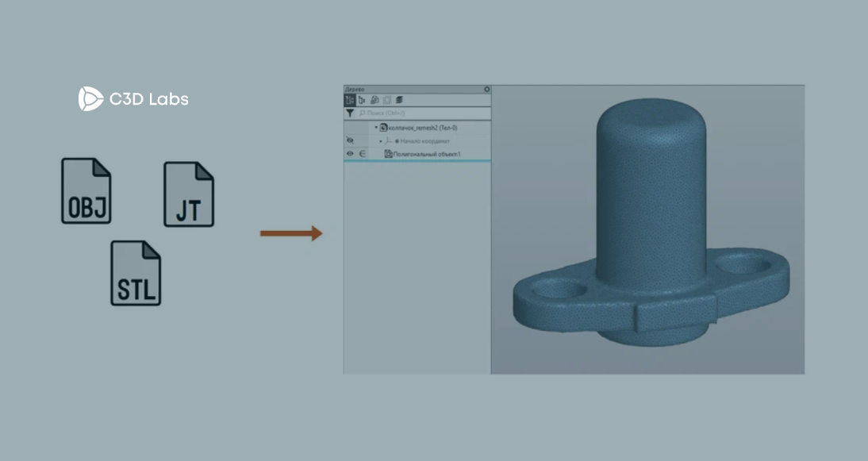The width and height of the screenshot is (868, 461).
Task: Open the layers stack icon in tree toolbar
Action: tap(399, 100)
